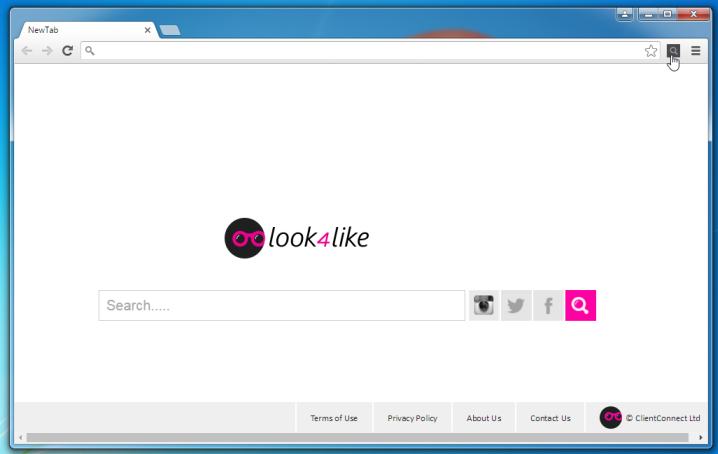This screenshot has width=718, height=454.
Task: Open the Terms of Use link
Action: click(334, 418)
